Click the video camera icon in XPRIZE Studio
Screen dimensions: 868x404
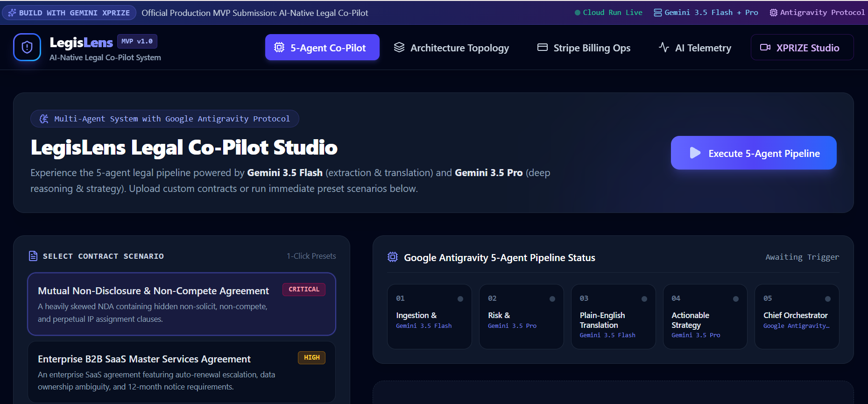(765, 47)
